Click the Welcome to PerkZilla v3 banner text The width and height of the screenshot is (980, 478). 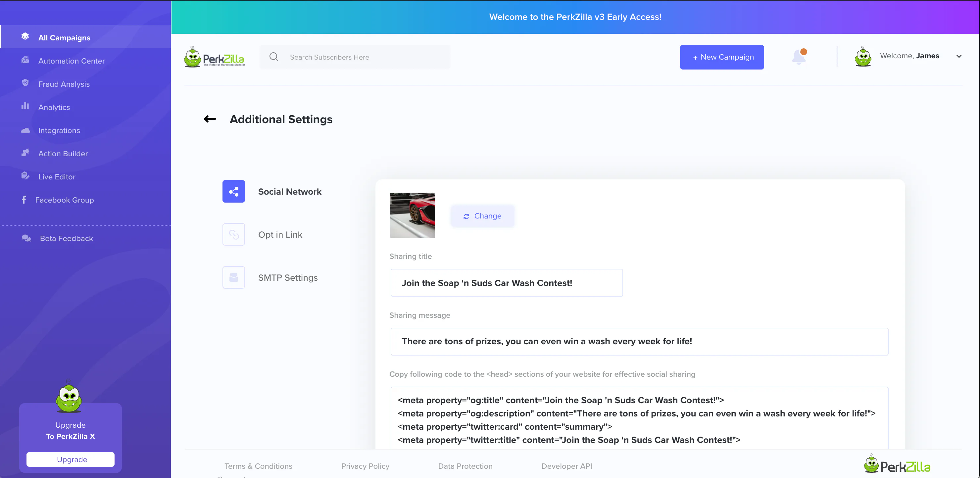coord(575,17)
